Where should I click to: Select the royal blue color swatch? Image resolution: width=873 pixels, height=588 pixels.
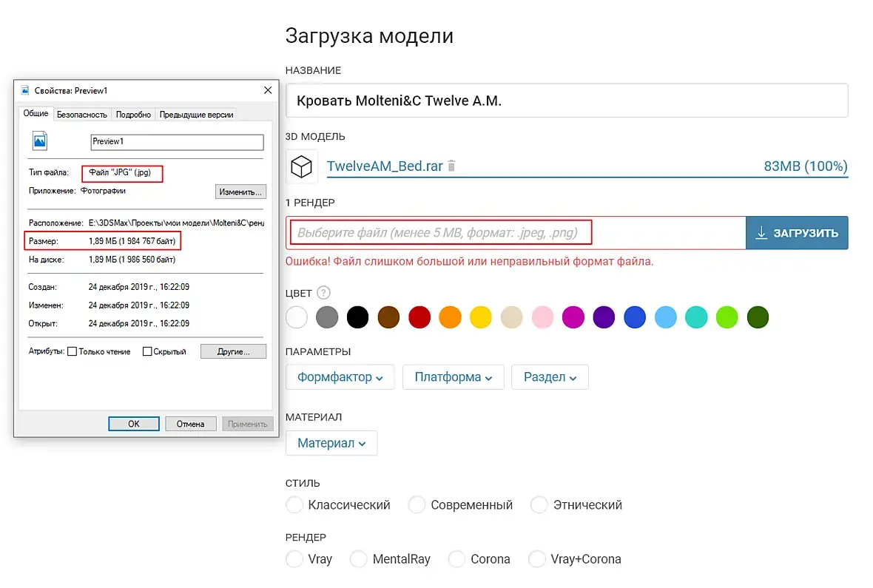[635, 317]
